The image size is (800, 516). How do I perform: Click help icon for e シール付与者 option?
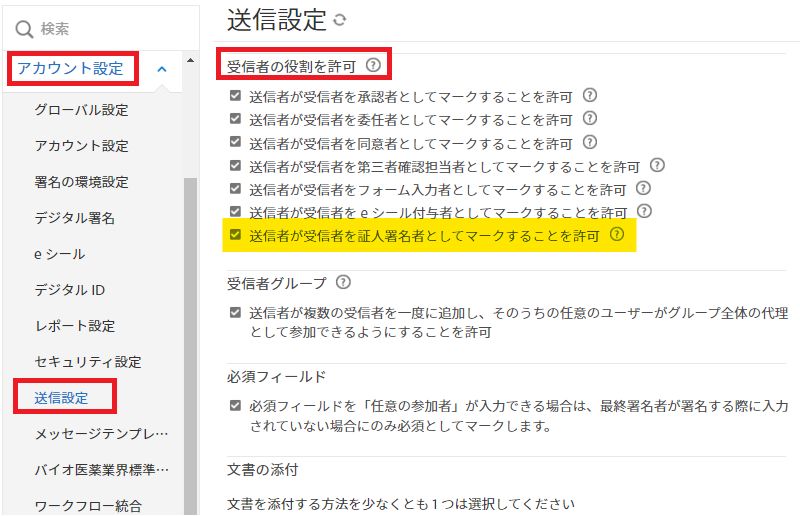click(x=645, y=211)
